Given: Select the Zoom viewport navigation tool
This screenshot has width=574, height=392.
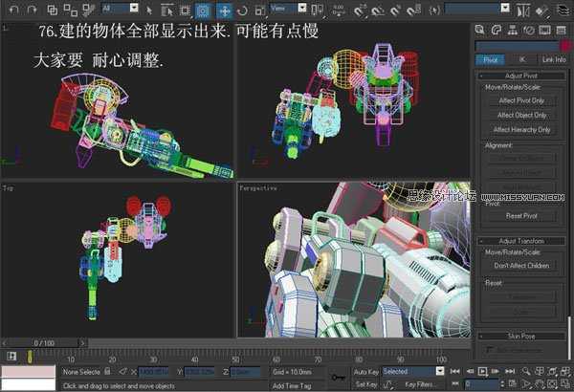Looking at the screenshot, I should coord(526,372).
